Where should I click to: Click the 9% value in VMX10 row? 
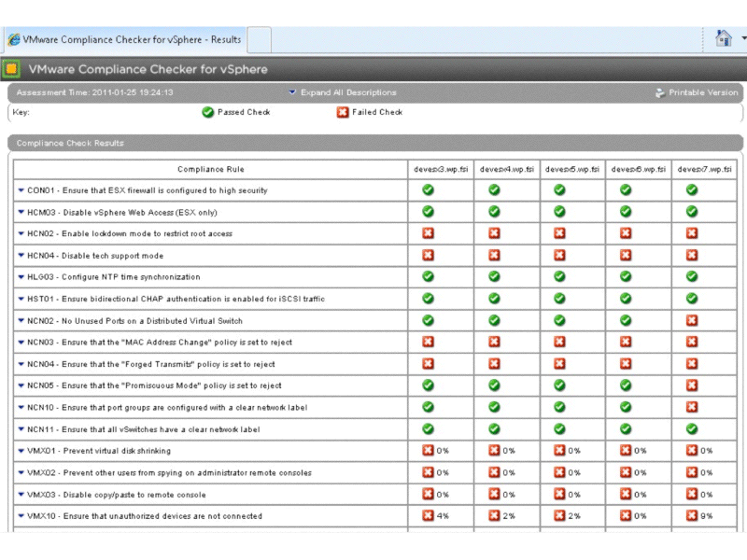(x=707, y=516)
